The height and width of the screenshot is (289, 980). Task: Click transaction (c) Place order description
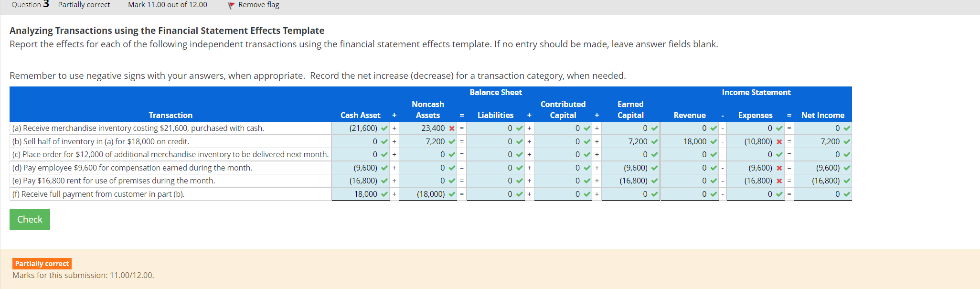[x=170, y=154]
